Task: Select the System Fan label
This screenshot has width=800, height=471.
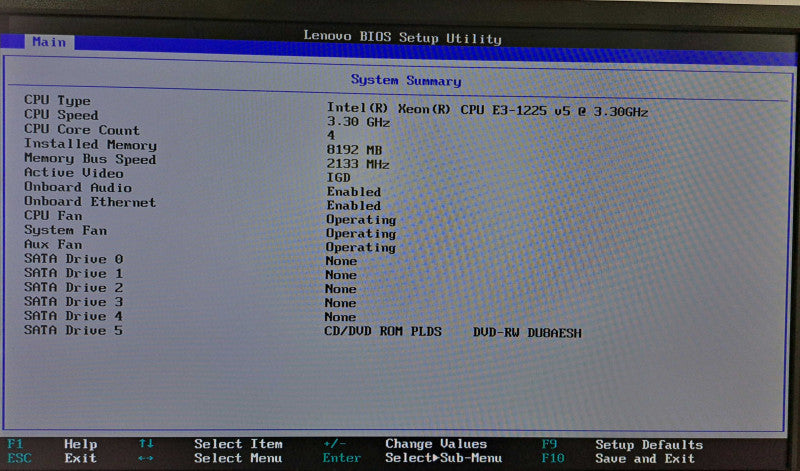Action: [65, 230]
